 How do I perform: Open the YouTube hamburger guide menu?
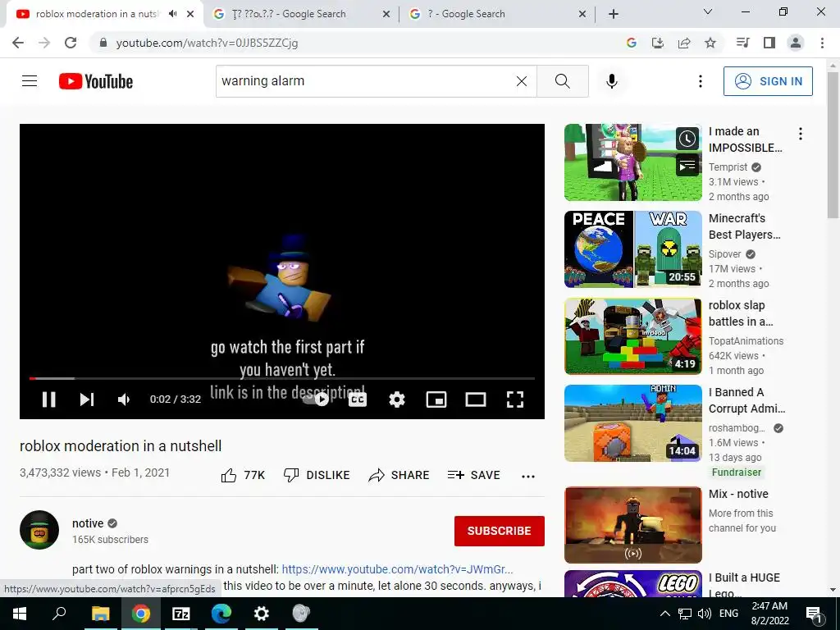click(30, 81)
